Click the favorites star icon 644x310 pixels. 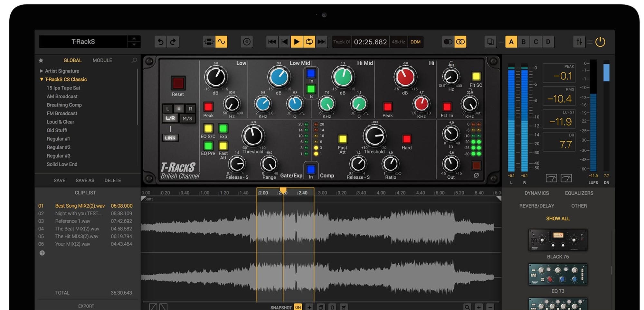tap(41, 61)
